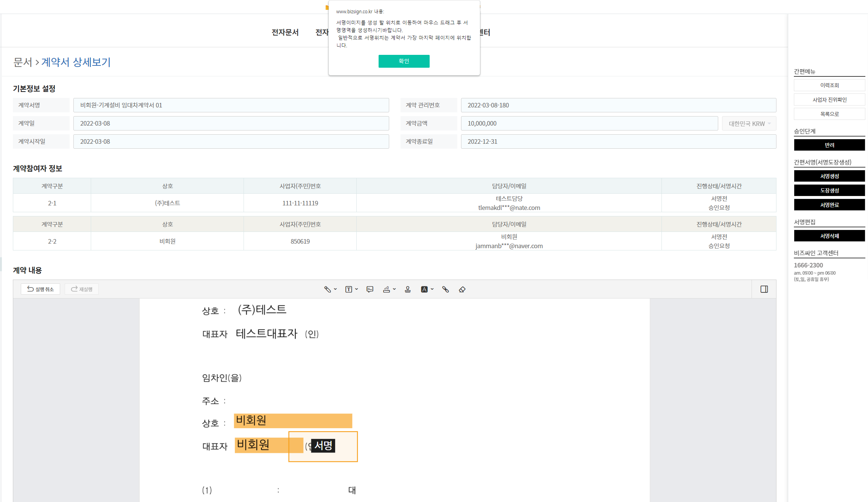Click the 계약서명 input field
This screenshot has height=502, width=868.
[x=231, y=105]
